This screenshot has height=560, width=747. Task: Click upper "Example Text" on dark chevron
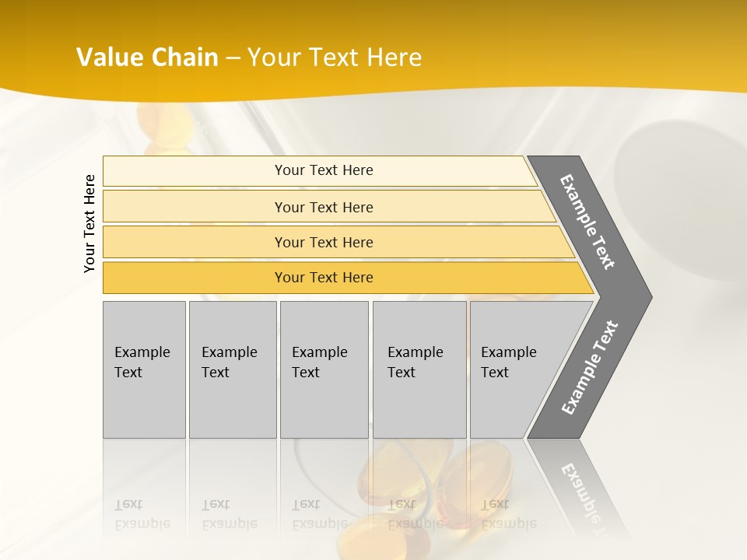(x=588, y=222)
